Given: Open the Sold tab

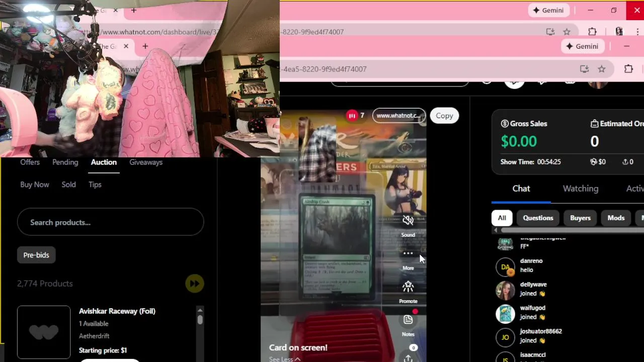Looking at the screenshot, I should [x=68, y=185].
